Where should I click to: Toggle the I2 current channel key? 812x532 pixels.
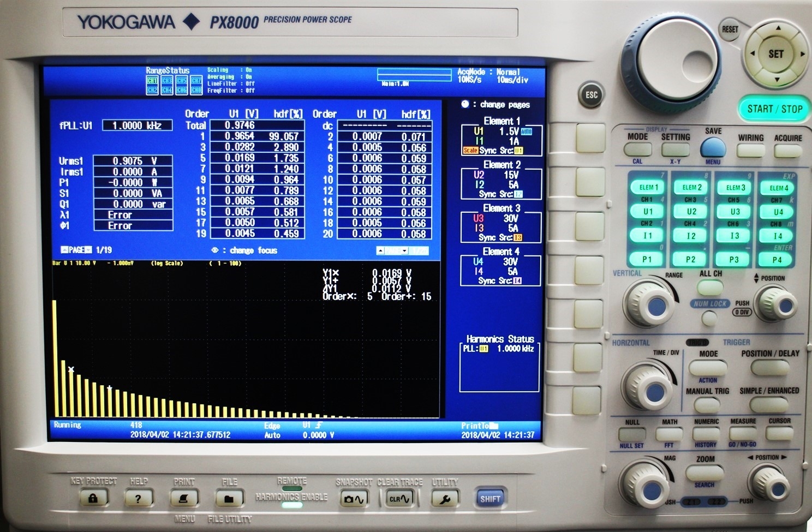(691, 236)
